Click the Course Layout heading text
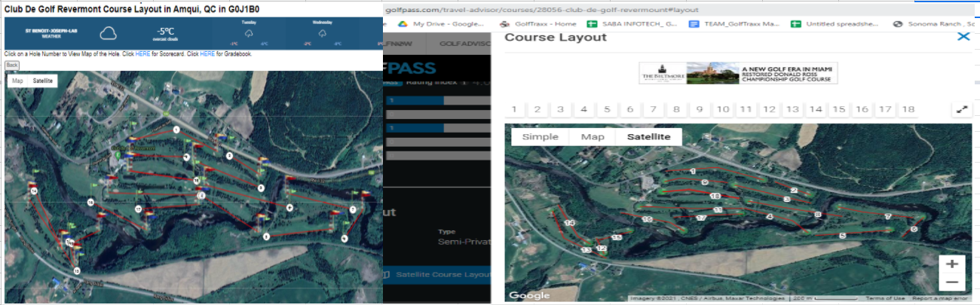The height and width of the screenshot is (305, 980). (555, 37)
